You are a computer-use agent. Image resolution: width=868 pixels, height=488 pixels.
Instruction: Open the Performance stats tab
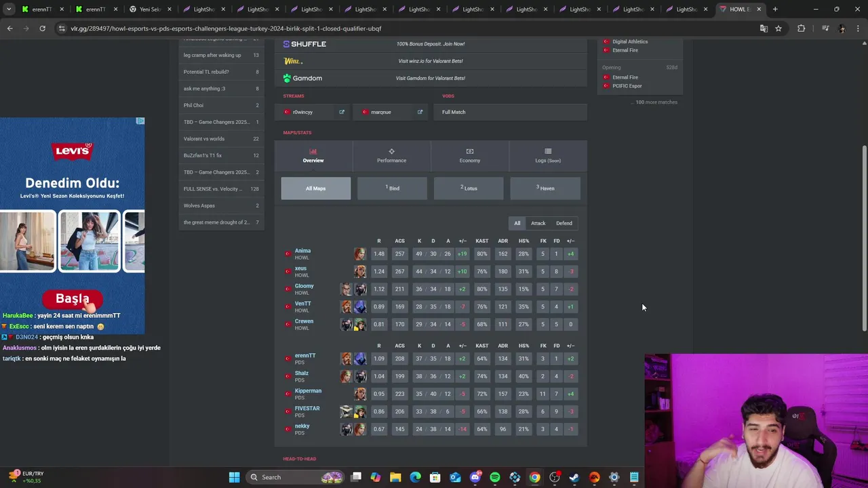(x=391, y=156)
